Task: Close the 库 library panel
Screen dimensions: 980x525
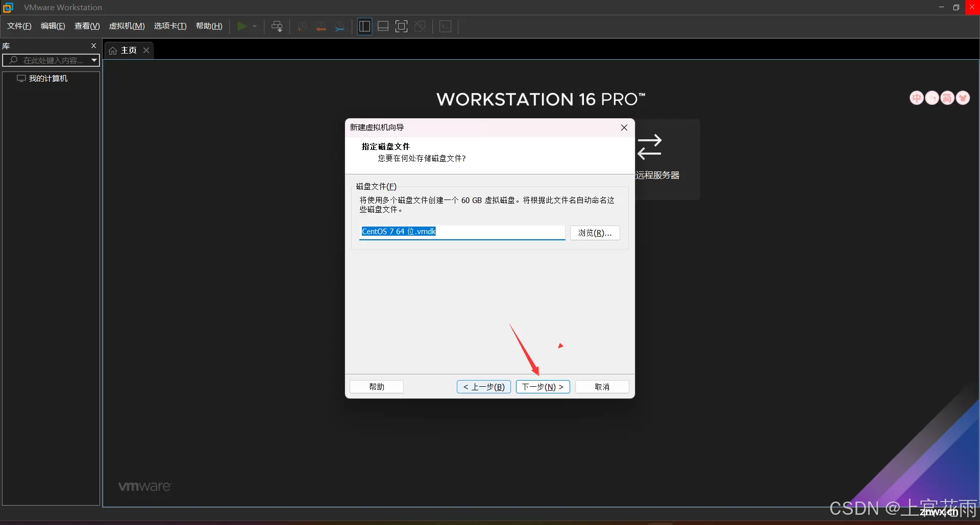Action: [x=93, y=46]
